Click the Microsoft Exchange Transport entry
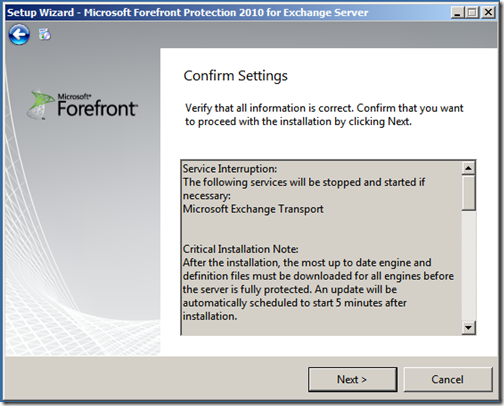504x406 pixels. [x=253, y=209]
